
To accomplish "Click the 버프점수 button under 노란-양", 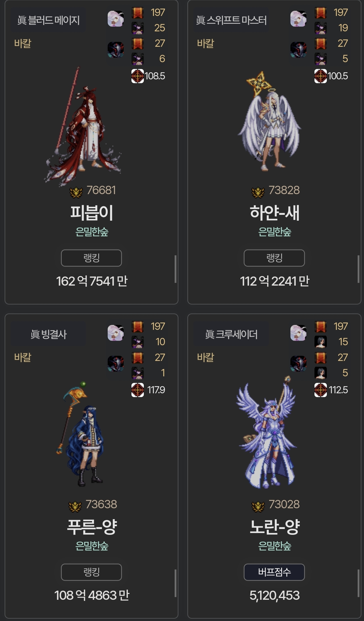I will (x=274, y=572).
